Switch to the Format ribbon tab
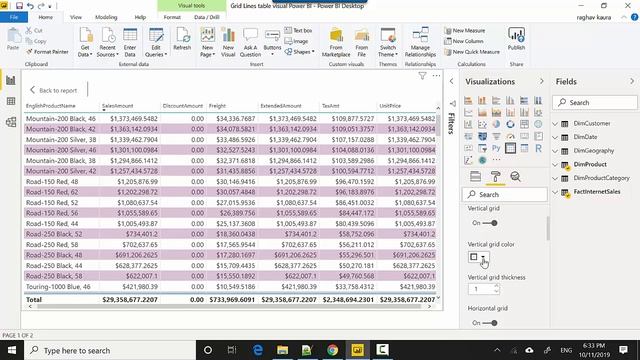The width and height of the screenshot is (640, 360). click(x=172, y=17)
